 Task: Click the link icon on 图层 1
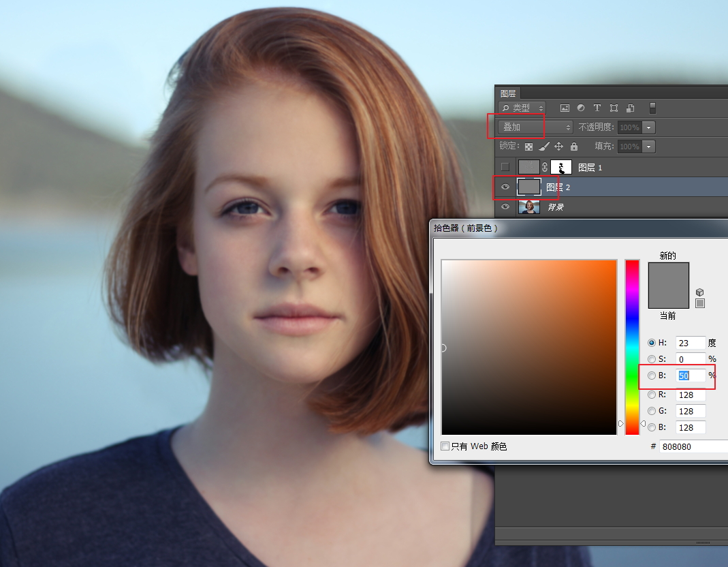pos(545,168)
